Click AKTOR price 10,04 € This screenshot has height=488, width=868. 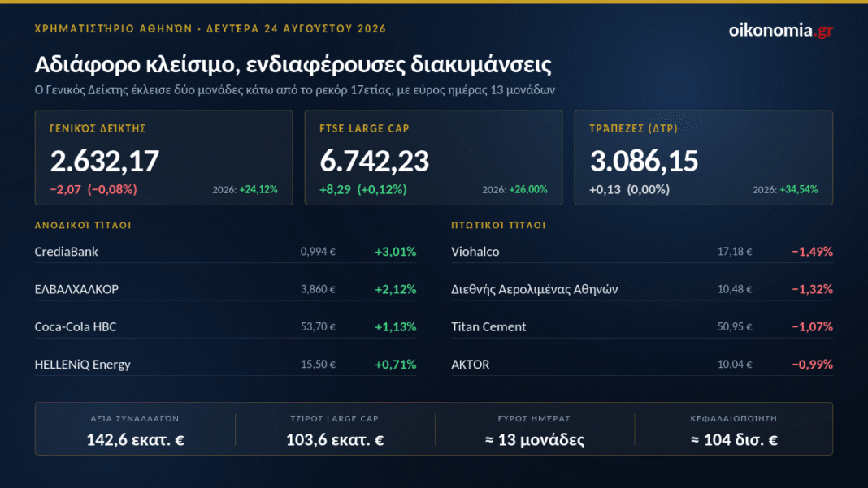click(x=735, y=365)
